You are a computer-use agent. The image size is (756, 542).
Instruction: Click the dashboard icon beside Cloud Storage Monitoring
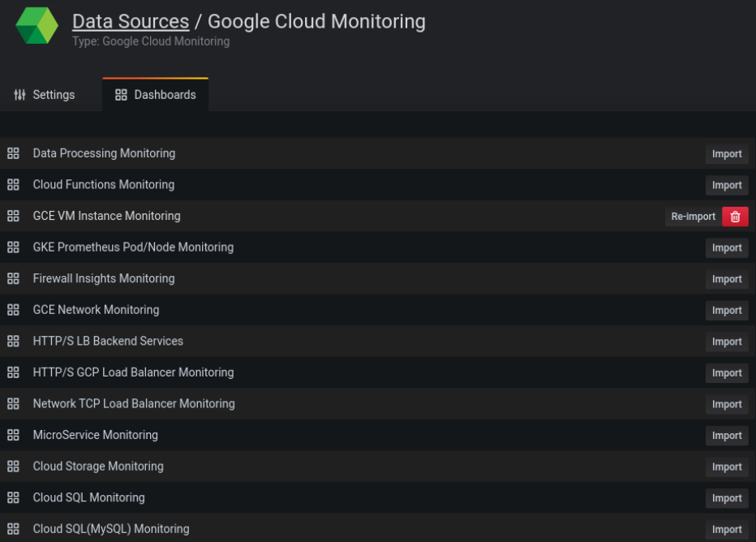point(13,466)
